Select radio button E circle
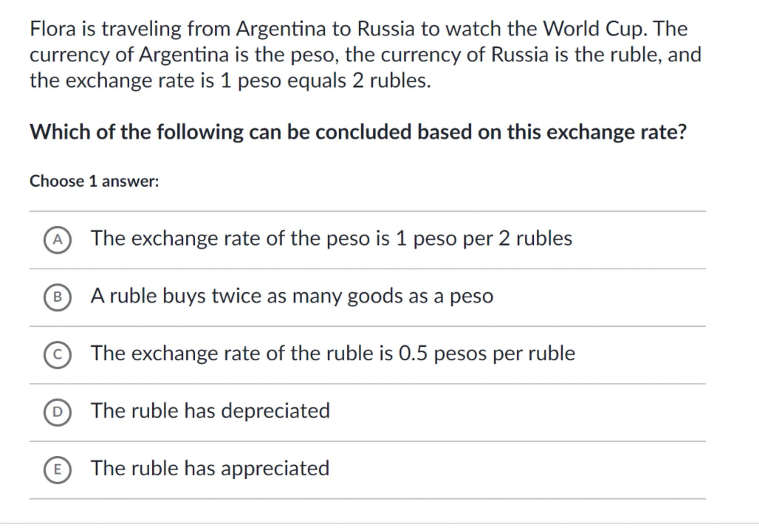Screen dimensions: 759x532 coord(57,469)
